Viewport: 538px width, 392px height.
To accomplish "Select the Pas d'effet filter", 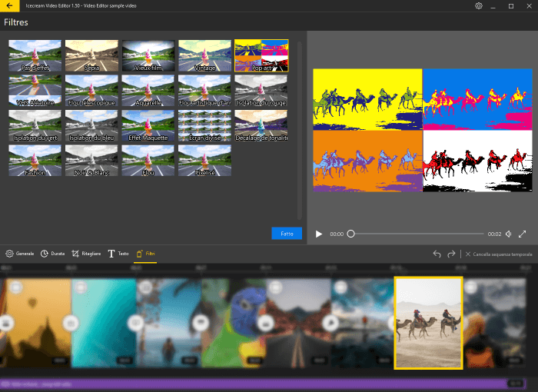I will tap(35, 55).
